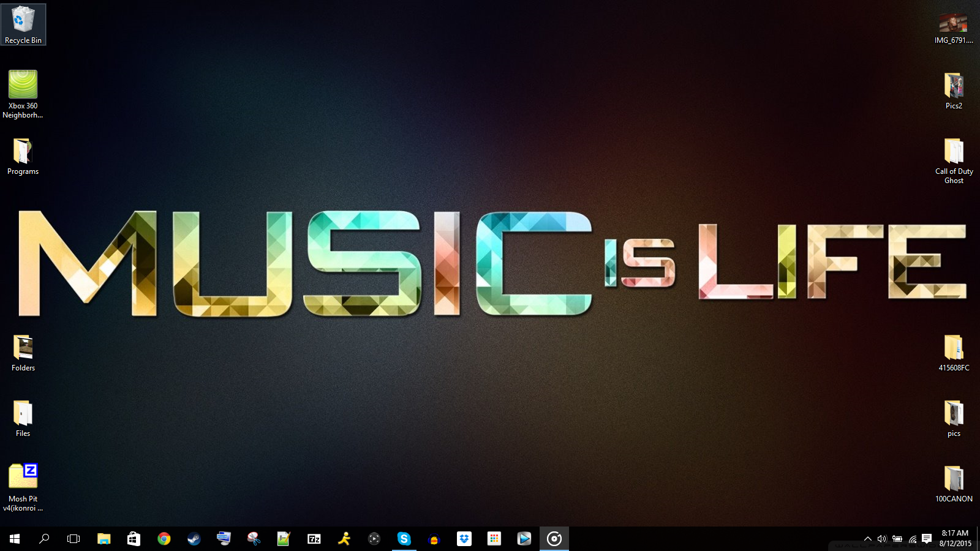Viewport: 980px width, 551px height.
Task: Open the Recycle Bin desktop icon
Action: click(x=23, y=24)
